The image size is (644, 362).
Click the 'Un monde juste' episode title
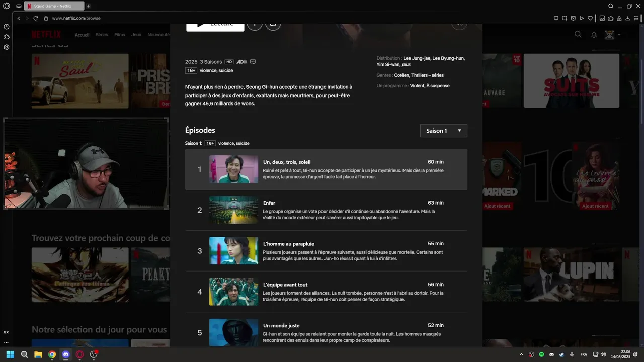coord(281,326)
